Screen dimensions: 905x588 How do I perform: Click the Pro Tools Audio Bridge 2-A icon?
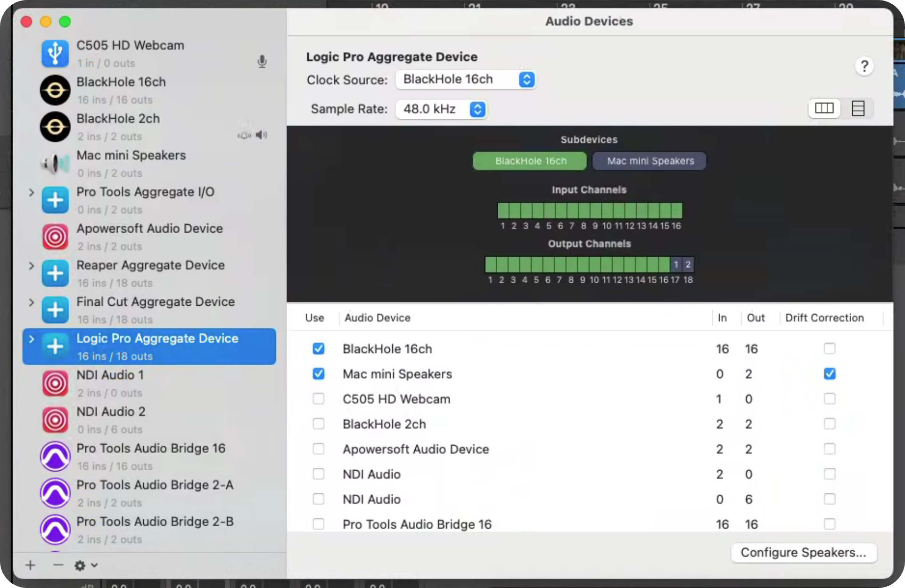pyautogui.click(x=55, y=493)
